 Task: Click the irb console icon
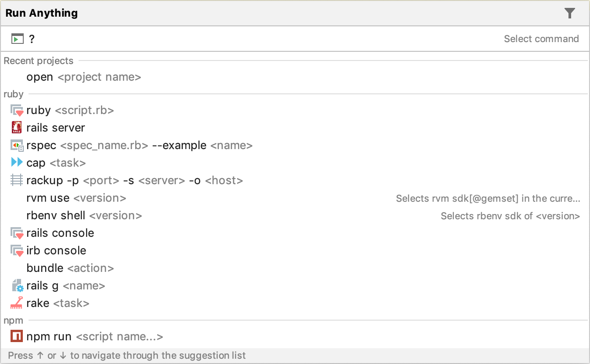(x=17, y=251)
